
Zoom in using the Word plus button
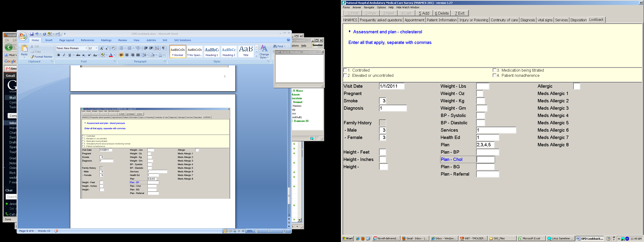(284, 231)
